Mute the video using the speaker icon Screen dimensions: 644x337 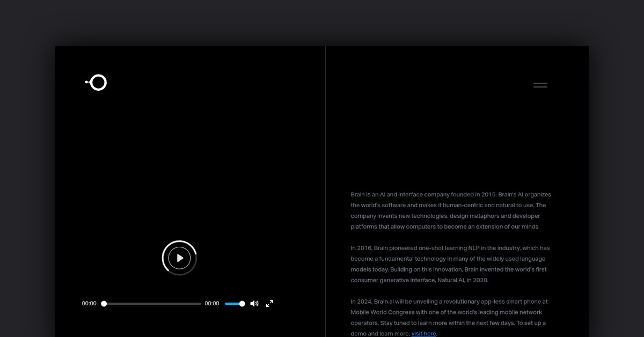click(x=254, y=304)
